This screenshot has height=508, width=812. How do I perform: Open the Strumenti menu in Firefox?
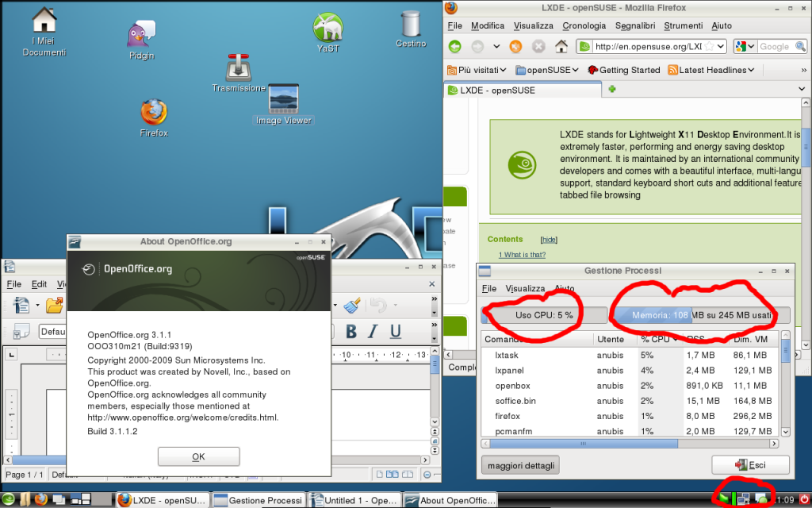tap(683, 26)
